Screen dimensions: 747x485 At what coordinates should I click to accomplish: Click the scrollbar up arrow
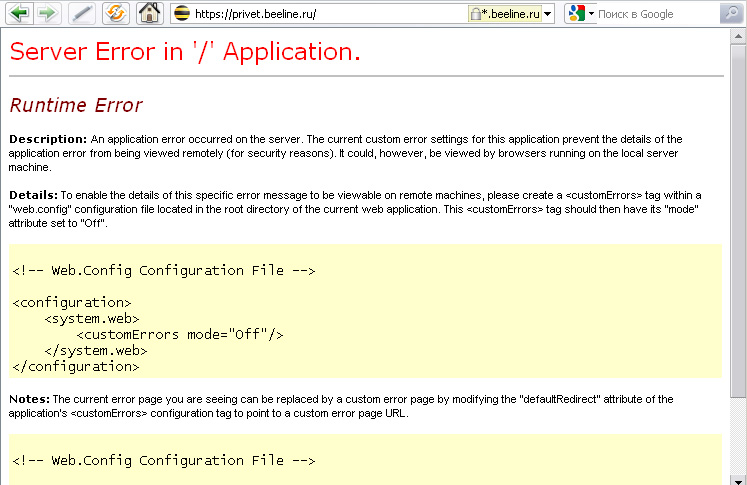(738, 36)
